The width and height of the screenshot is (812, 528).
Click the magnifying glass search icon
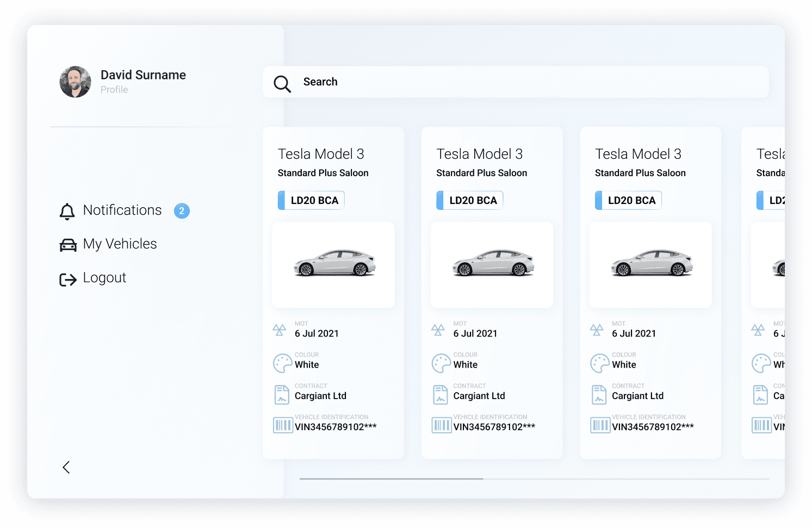(282, 84)
